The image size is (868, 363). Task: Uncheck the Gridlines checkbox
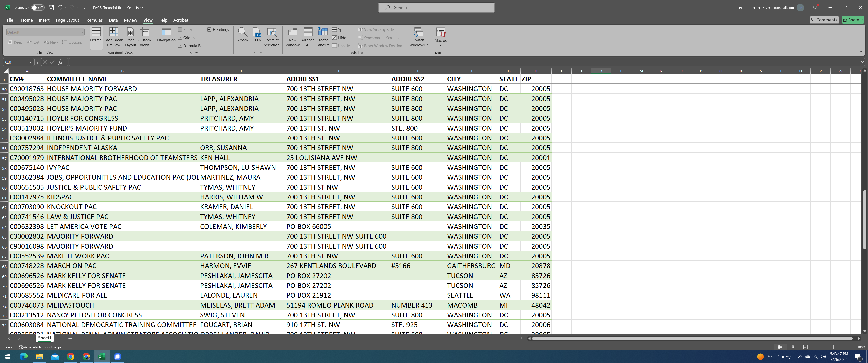(180, 38)
